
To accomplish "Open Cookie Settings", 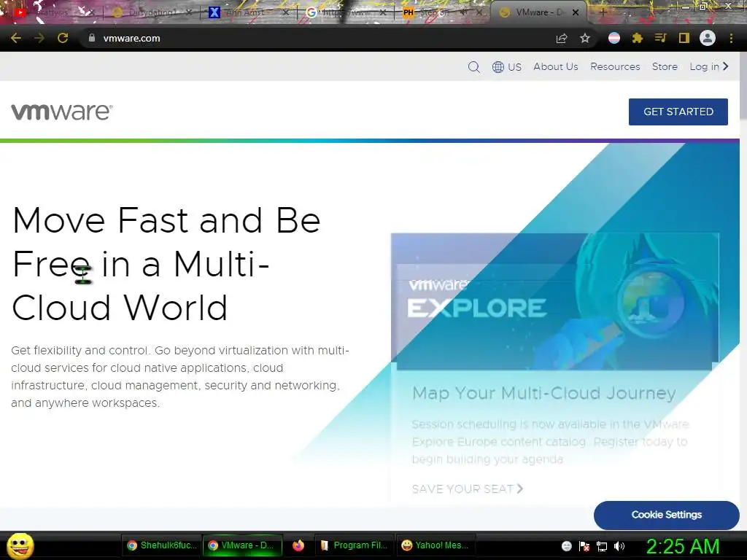I will pyautogui.click(x=667, y=515).
